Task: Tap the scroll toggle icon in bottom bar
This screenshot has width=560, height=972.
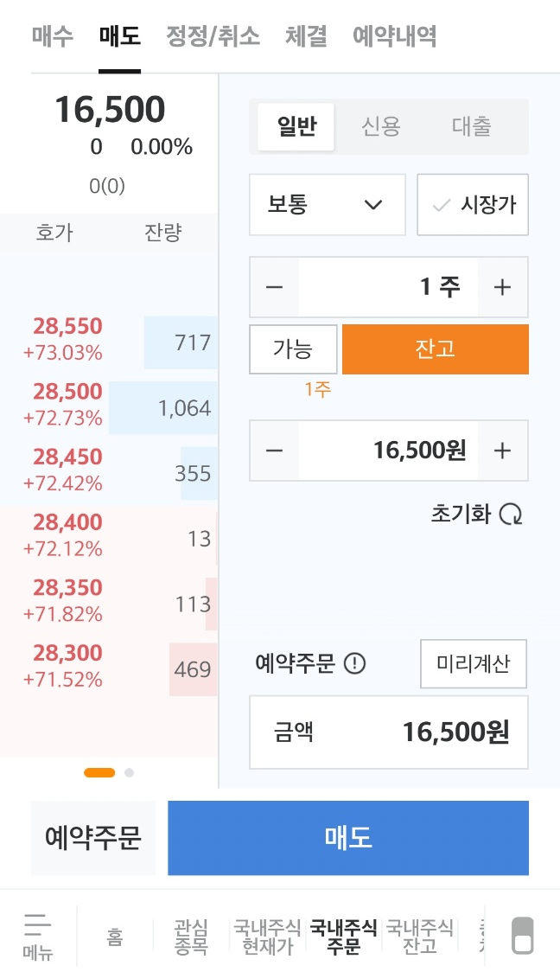Action: (x=522, y=936)
